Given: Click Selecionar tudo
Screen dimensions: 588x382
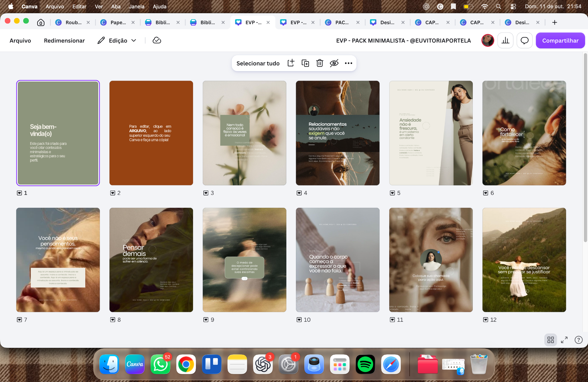Looking at the screenshot, I should pyautogui.click(x=258, y=63).
